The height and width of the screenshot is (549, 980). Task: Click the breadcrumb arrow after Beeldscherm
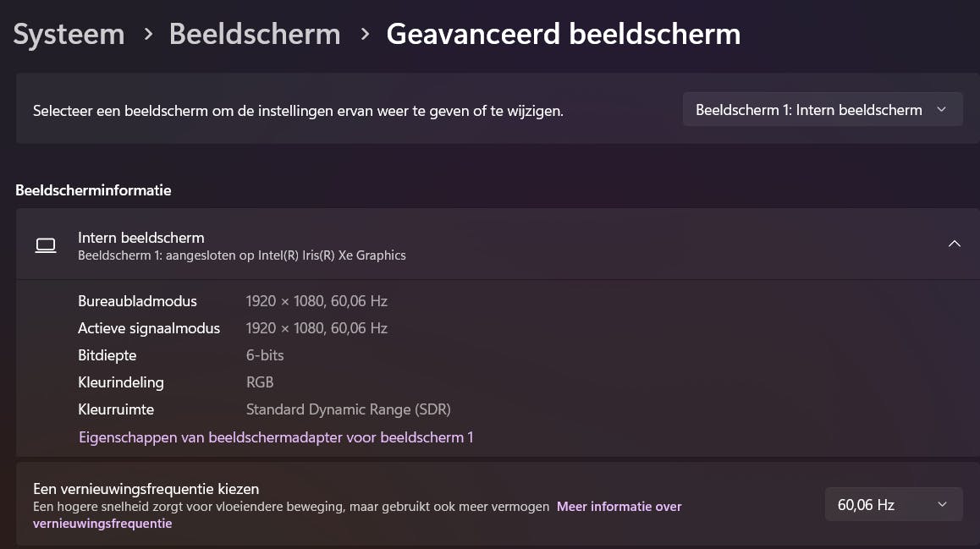365,35
